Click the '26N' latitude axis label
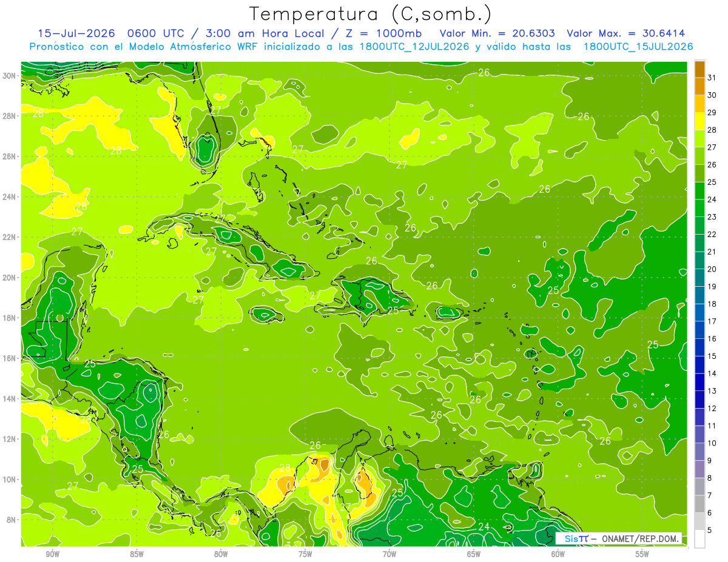728x562 pixels. [10, 156]
